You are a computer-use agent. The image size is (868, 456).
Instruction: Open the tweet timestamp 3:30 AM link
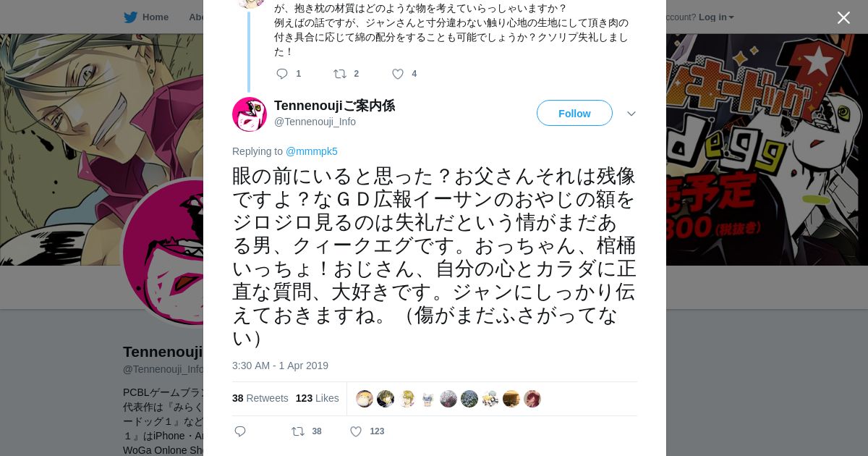pyautogui.click(x=280, y=366)
